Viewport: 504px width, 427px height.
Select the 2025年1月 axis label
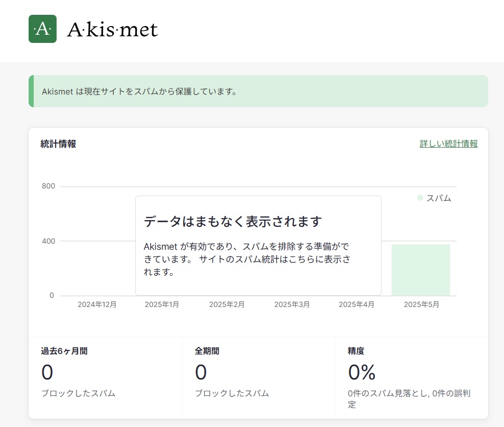point(162,304)
